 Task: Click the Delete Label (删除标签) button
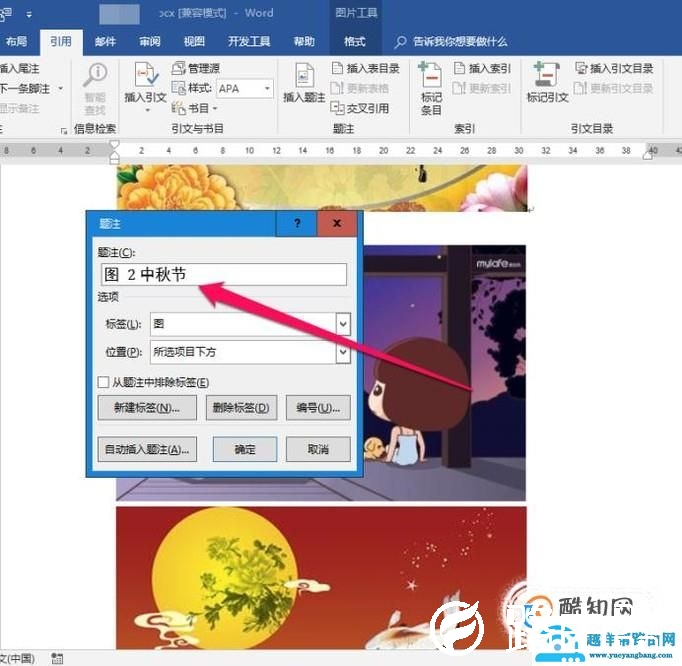[x=241, y=408]
